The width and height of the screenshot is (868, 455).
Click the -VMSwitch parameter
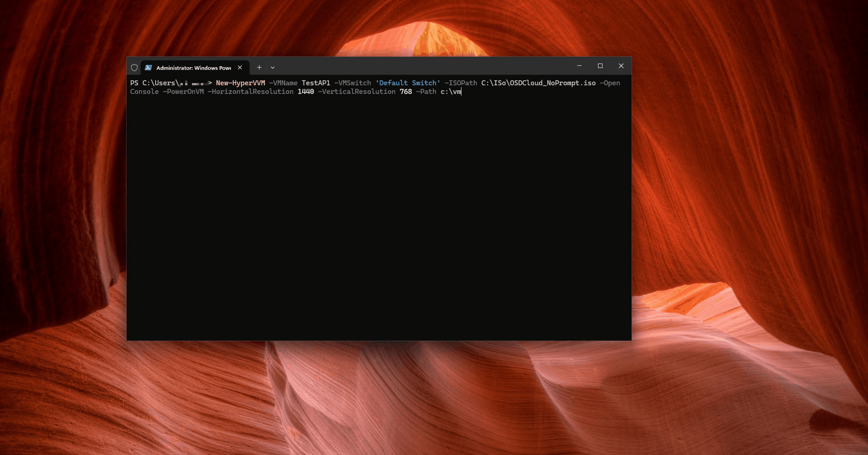353,83
